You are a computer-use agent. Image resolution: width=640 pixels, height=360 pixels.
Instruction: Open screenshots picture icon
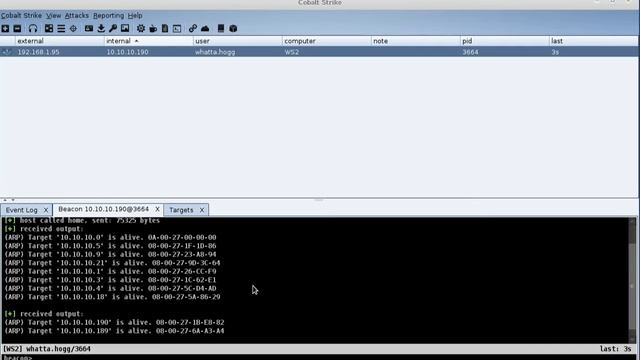[x=125, y=29]
